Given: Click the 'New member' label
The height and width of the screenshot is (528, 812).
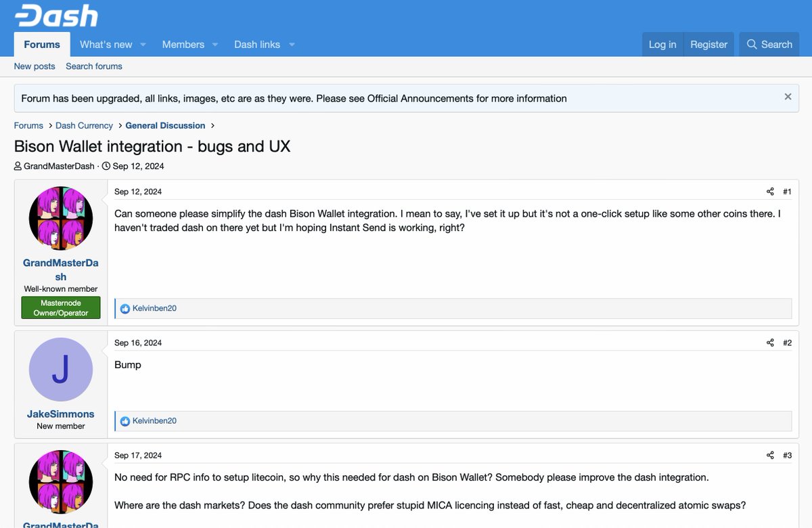Looking at the screenshot, I should (61, 426).
